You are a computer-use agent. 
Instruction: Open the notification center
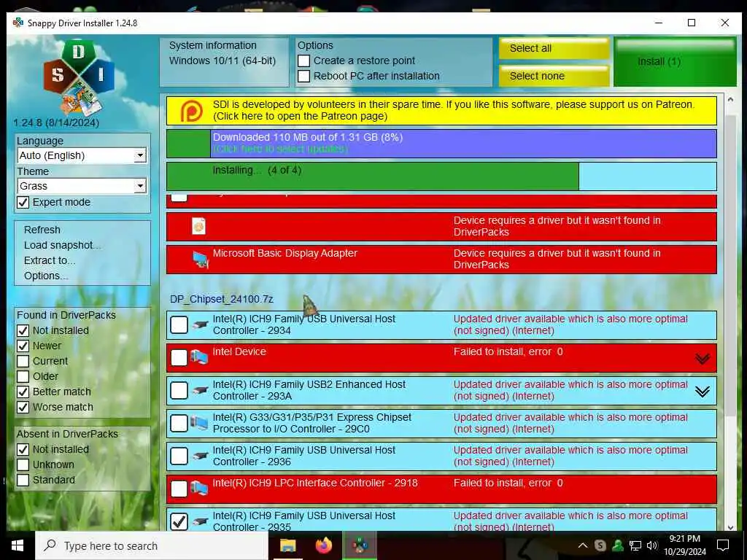pos(723,545)
